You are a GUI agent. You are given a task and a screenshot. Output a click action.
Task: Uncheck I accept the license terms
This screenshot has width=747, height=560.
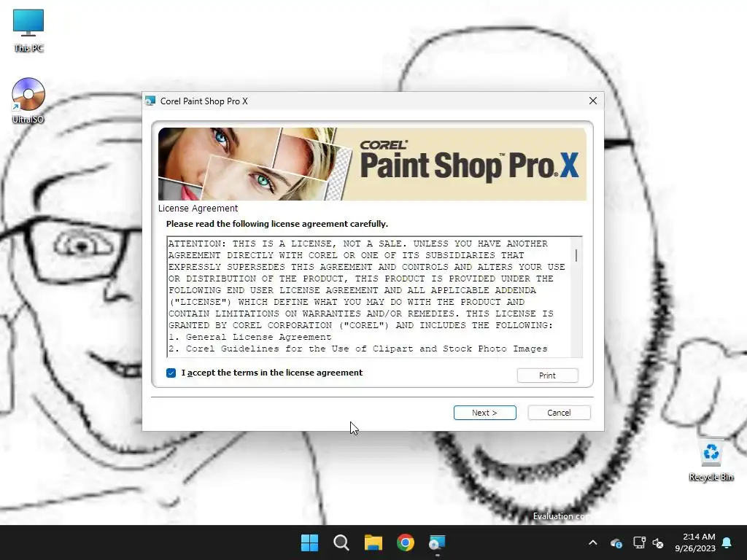tap(171, 373)
